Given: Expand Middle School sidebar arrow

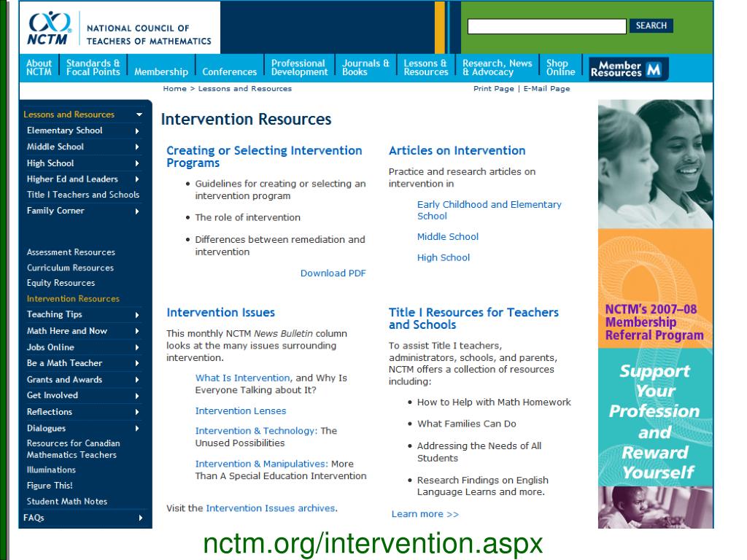Looking at the screenshot, I should click(x=137, y=147).
